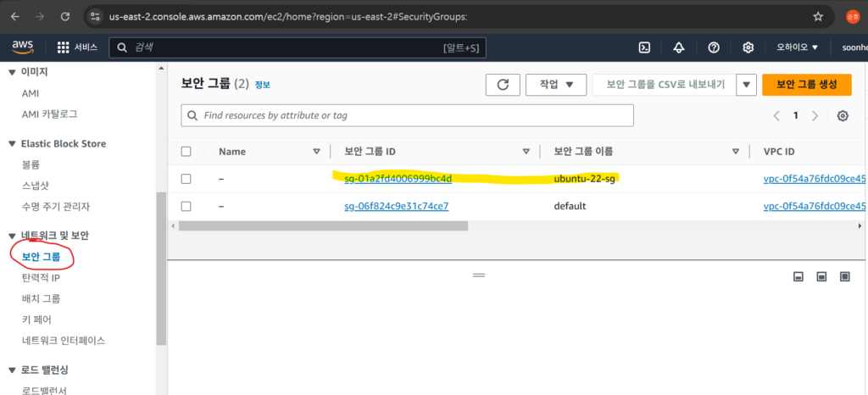Click the default group name cell
This screenshot has width=868, height=395.
570,206
